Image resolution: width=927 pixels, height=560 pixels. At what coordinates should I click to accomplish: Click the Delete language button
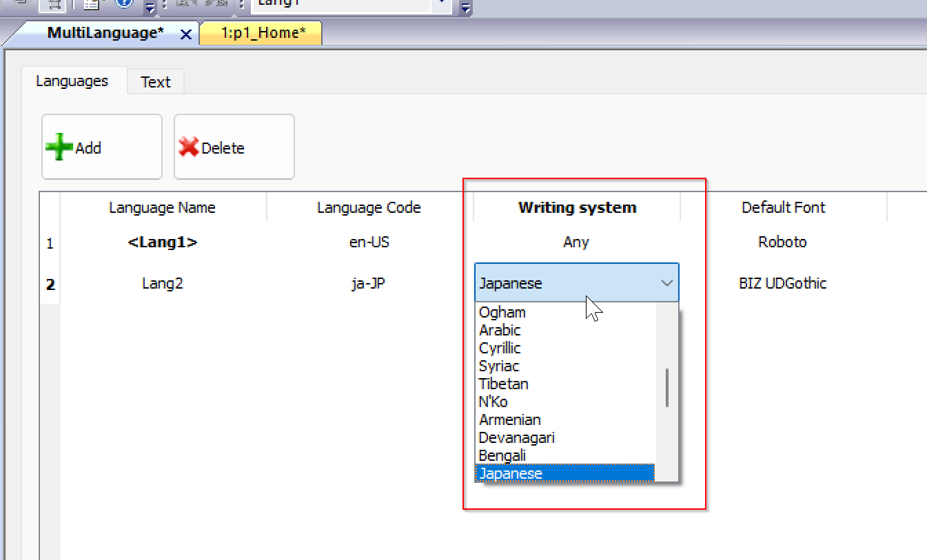coord(234,147)
